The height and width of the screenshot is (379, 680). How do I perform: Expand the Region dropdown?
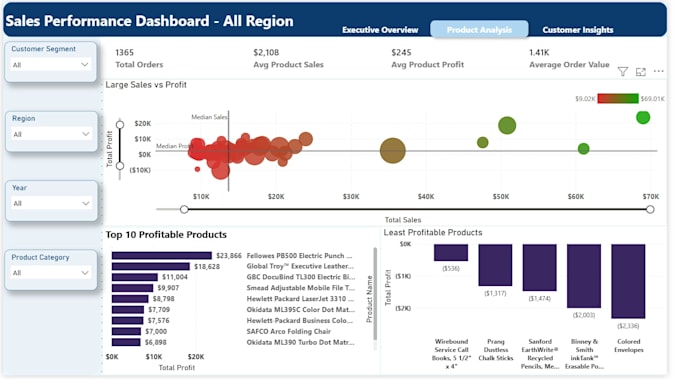(x=51, y=134)
